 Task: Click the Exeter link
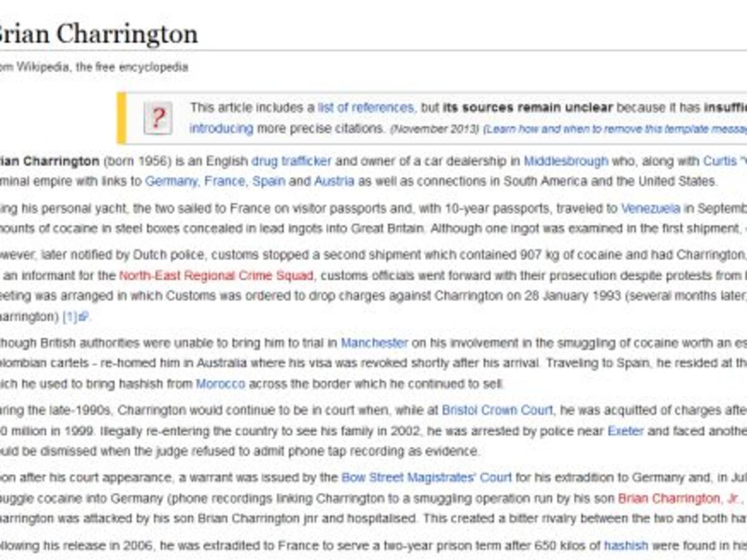pyautogui.click(x=626, y=431)
